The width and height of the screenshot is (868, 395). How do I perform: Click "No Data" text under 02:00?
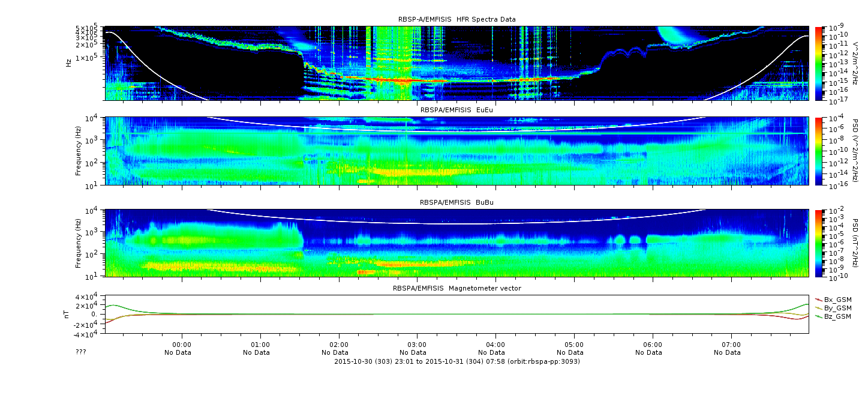pyautogui.click(x=339, y=352)
